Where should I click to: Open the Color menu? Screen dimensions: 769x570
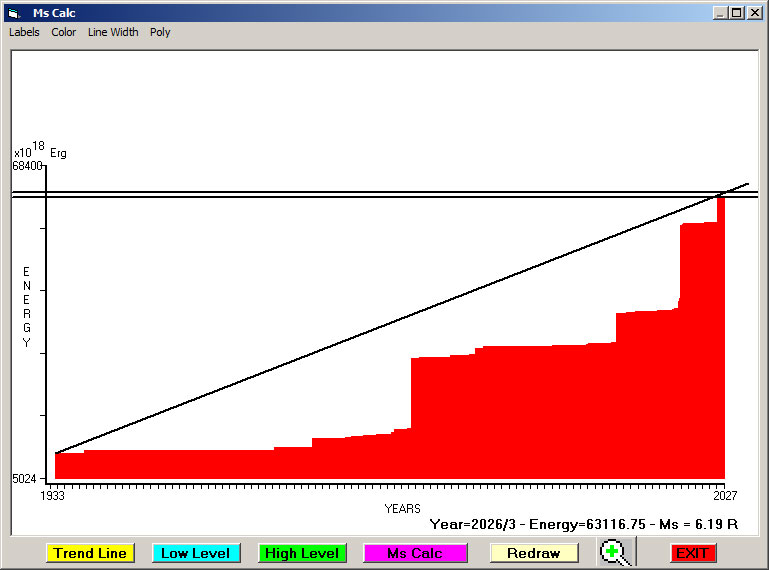point(64,32)
